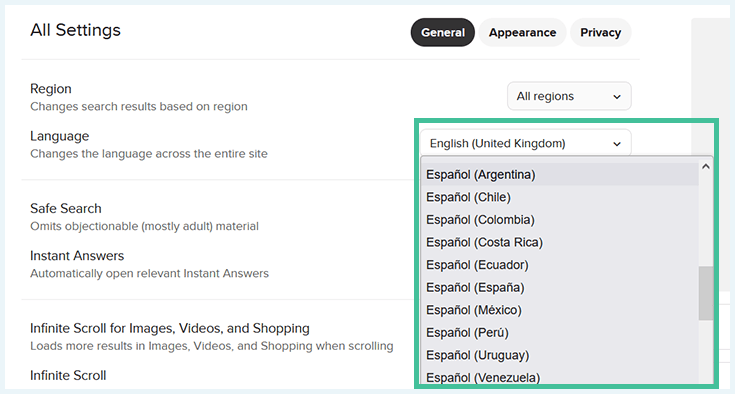Open the Privacy settings tab
Image resolution: width=735 pixels, height=394 pixels.
(x=600, y=32)
